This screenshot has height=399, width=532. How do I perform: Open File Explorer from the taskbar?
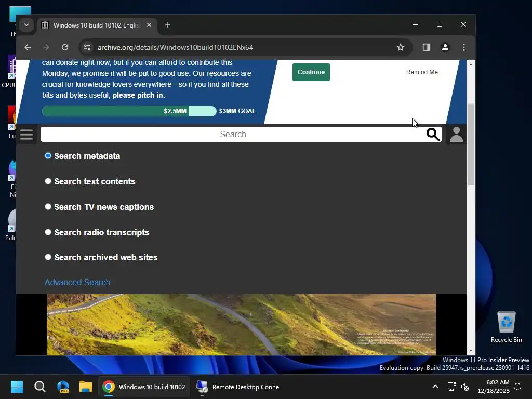click(x=86, y=387)
